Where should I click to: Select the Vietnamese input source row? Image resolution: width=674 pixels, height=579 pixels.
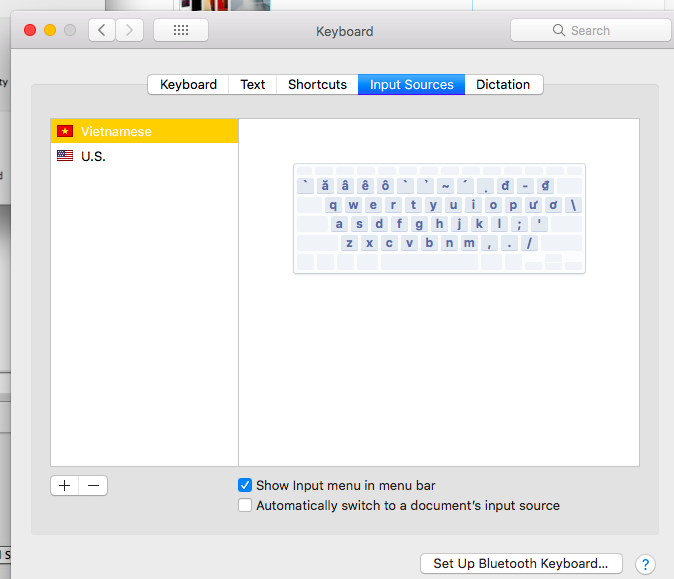tap(144, 131)
